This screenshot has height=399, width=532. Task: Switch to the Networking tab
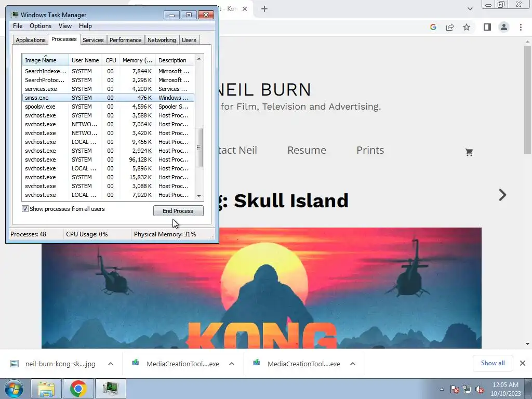tap(162, 39)
